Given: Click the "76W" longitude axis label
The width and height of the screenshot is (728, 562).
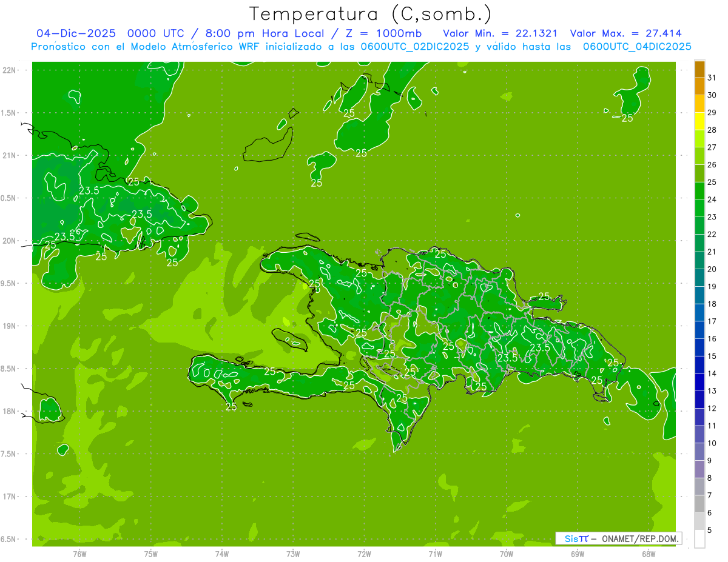Looking at the screenshot, I should tap(79, 554).
